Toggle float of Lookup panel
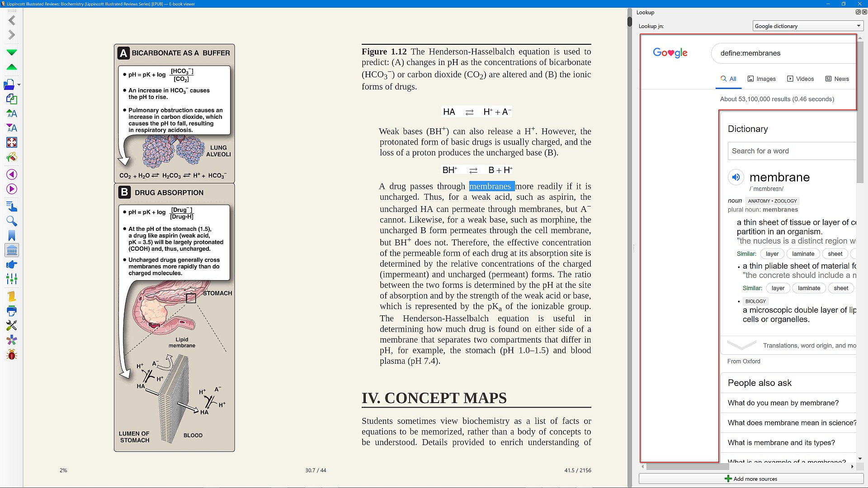Screen dimensions: 868x488 click(858, 12)
